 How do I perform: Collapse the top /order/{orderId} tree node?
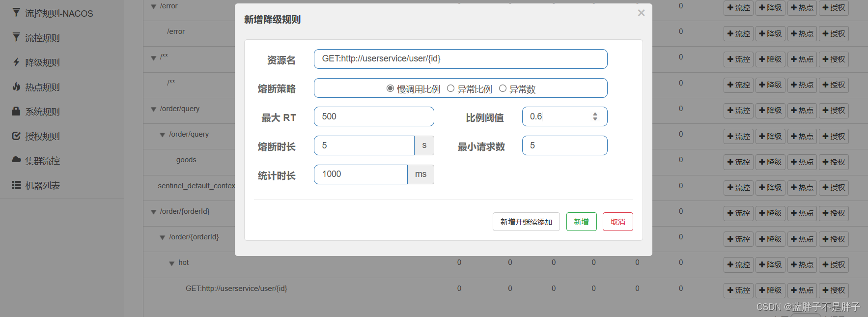(x=153, y=212)
